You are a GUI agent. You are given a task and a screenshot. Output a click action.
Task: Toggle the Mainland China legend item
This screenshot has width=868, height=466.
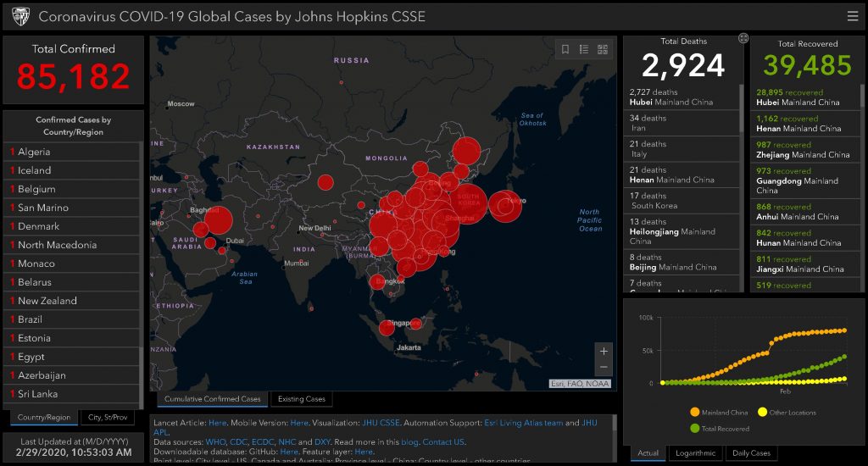(719, 413)
